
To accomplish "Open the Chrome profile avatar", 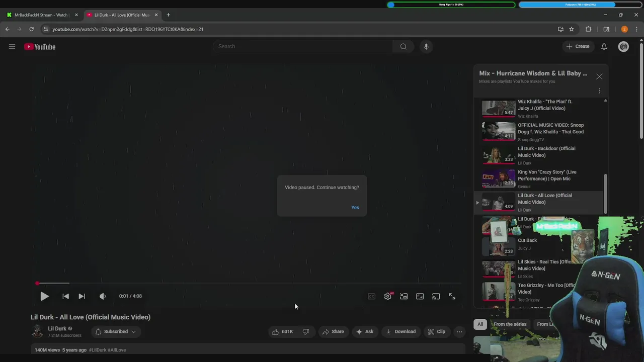I will tap(624, 29).
